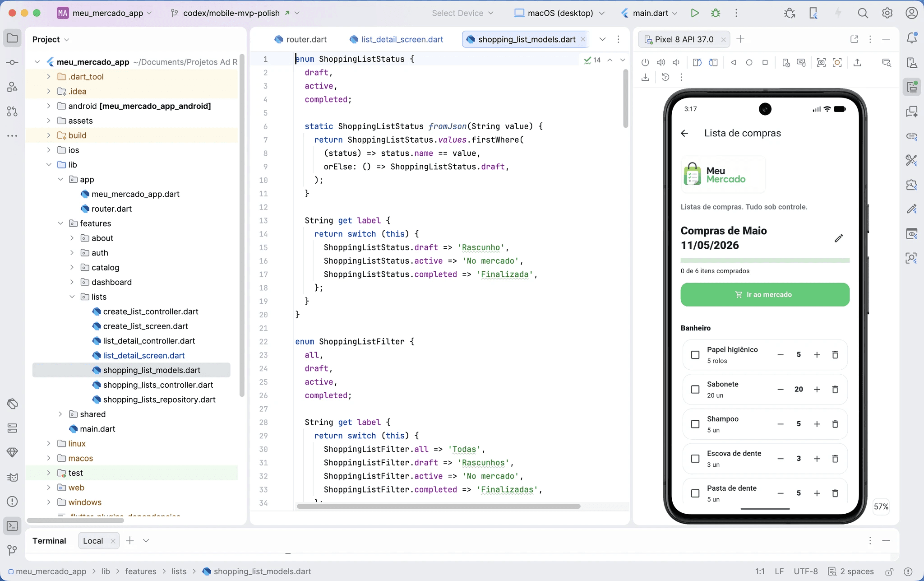Expand the android folder in project tree

49,106
